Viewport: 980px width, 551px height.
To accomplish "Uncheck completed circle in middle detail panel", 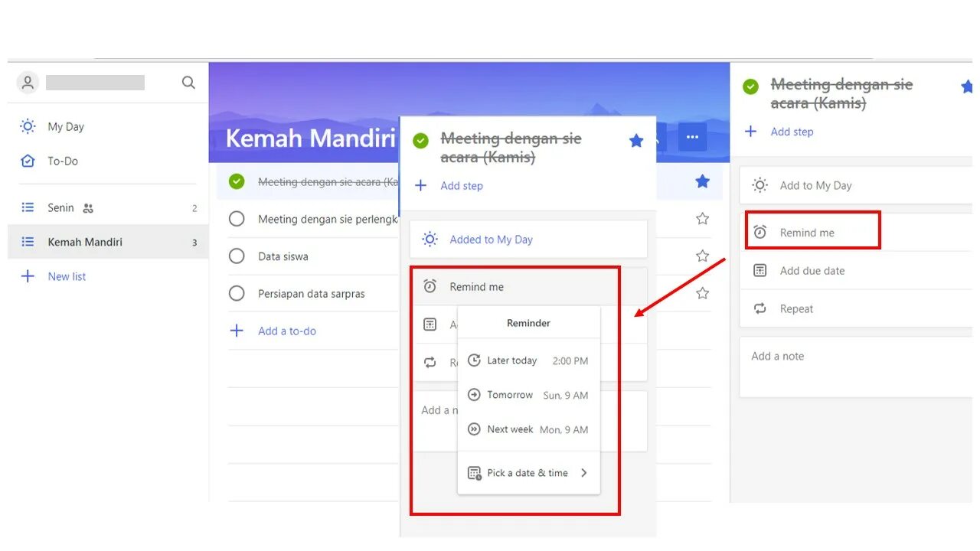I will [x=420, y=141].
